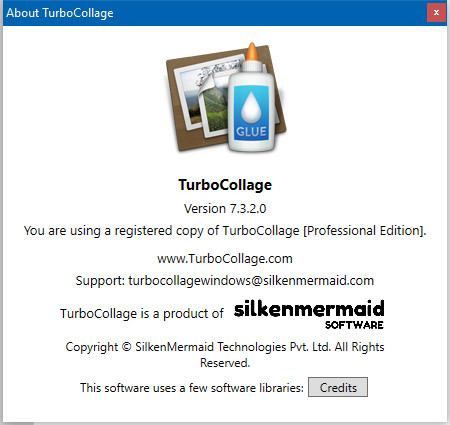This screenshot has width=450, height=425.
Task: Click the silkenmermaid software logo
Action: click(x=309, y=314)
